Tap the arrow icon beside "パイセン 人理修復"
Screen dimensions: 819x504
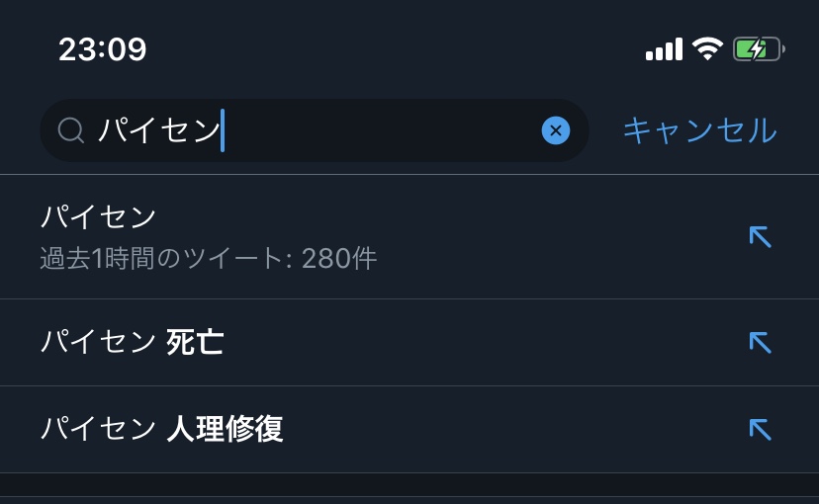pyautogui.click(x=760, y=429)
